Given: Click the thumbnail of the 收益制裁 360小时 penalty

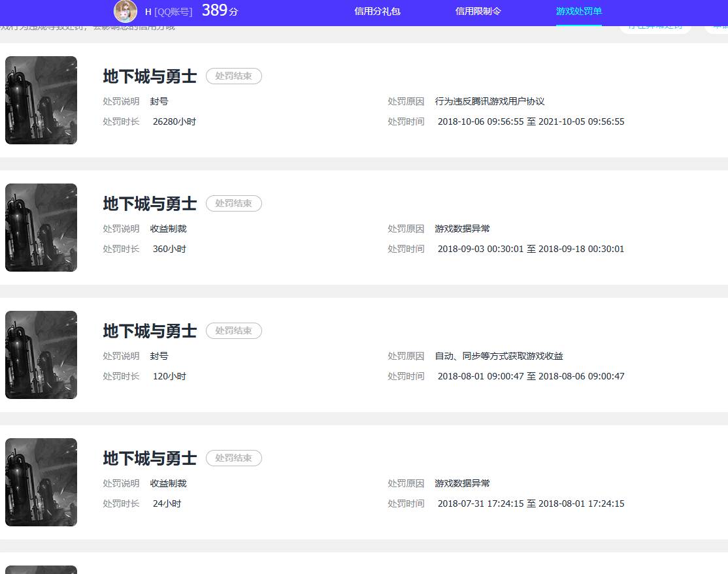Looking at the screenshot, I should (x=41, y=227).
